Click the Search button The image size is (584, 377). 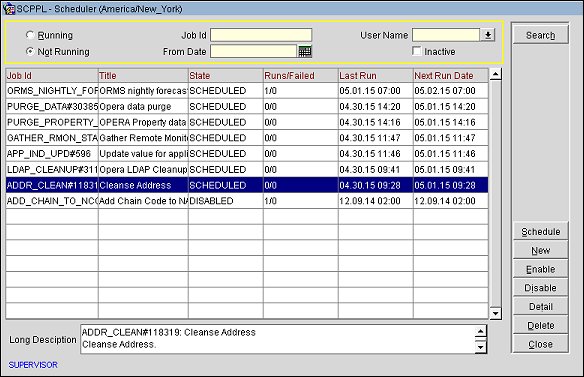pyautogui.click(x=540, y=35)
